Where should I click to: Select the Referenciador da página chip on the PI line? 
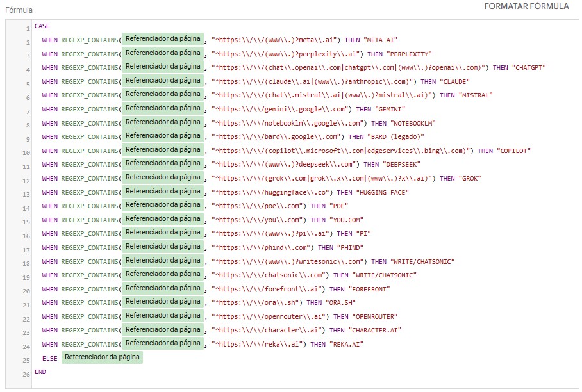163,233
